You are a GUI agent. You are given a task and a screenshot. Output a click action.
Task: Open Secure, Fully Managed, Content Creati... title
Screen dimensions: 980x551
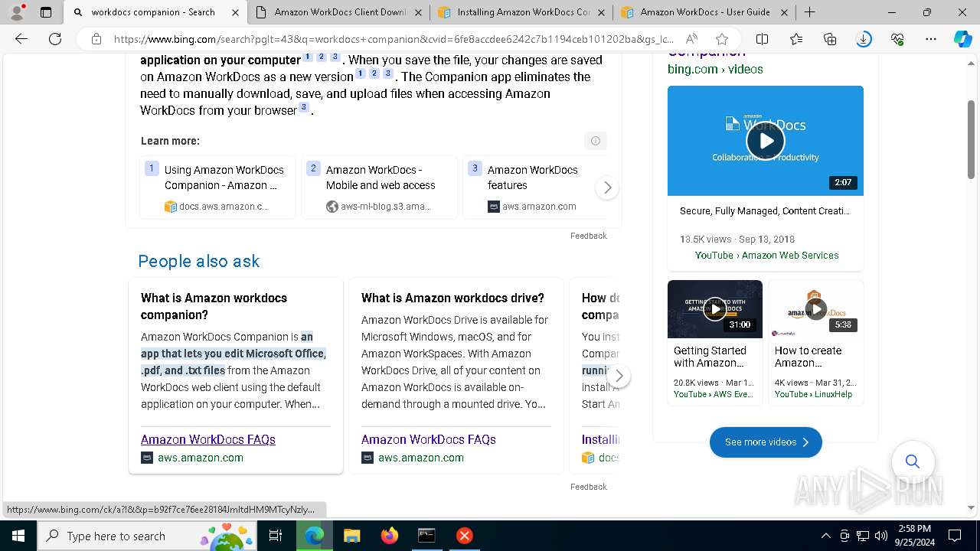765,211
